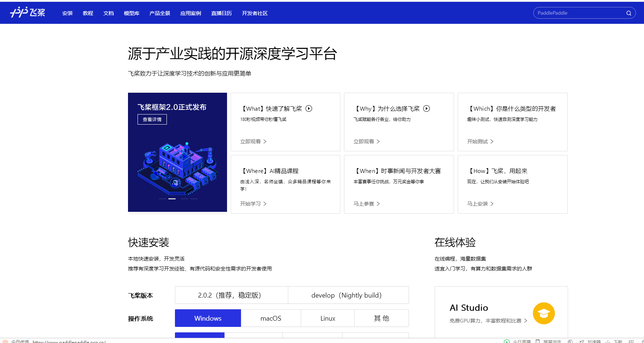
Task: Click the 下载 download icon in status bar
Action: click(608, 341)
